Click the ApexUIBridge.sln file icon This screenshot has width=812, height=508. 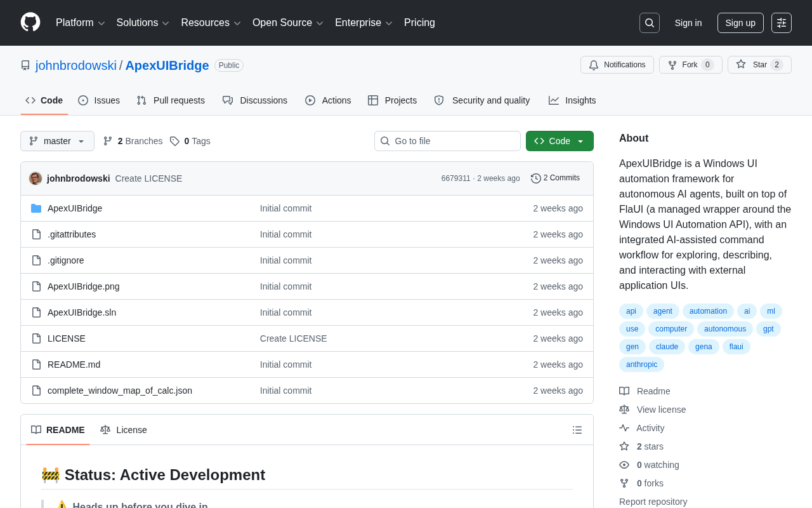[x=36, y=312]
